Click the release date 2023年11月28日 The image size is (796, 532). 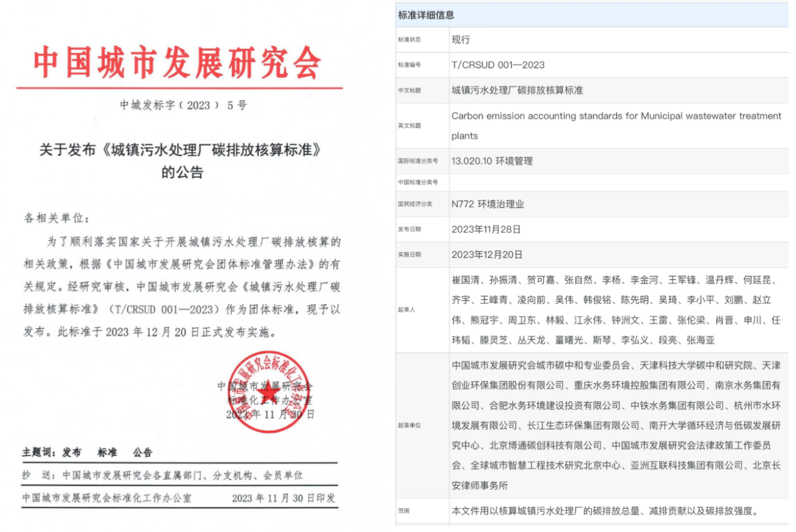tap(486, 229)
